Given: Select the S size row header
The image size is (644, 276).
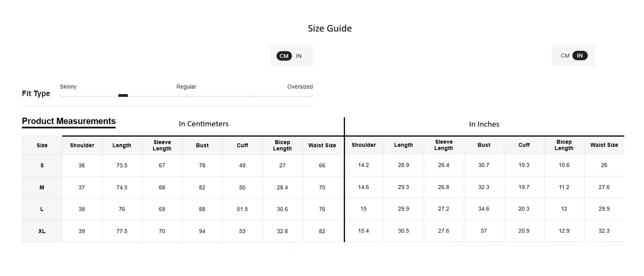Looking at the screenshot, I should (x=42, y=165).
